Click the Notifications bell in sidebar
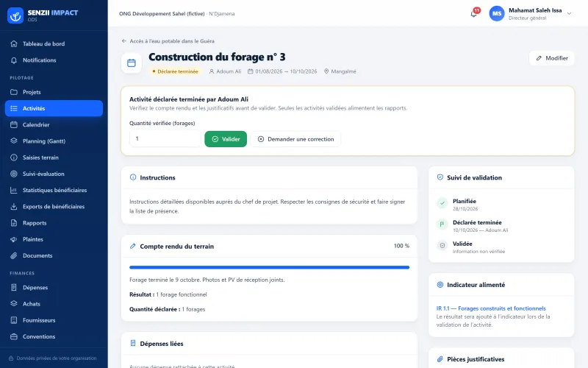The height and width of the screenshot is (368, 588). pyautogui.click(x=14, y=60)
